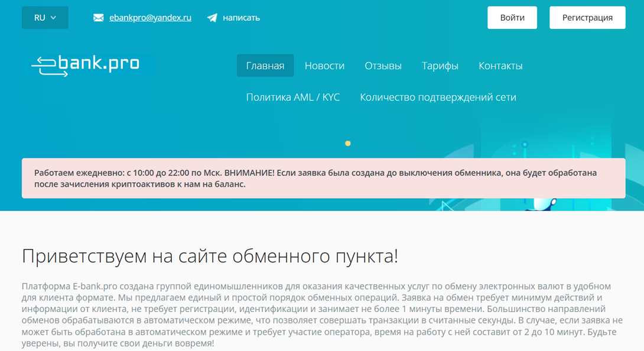Open the Контакты menu item
644x351 pixels.
(x=500, y=66)
